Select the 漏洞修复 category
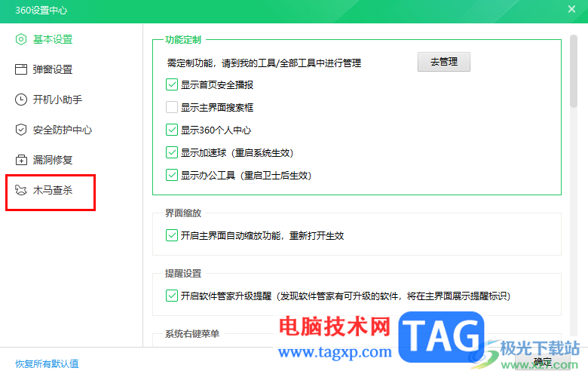The image size is (588, 377). 53,160
